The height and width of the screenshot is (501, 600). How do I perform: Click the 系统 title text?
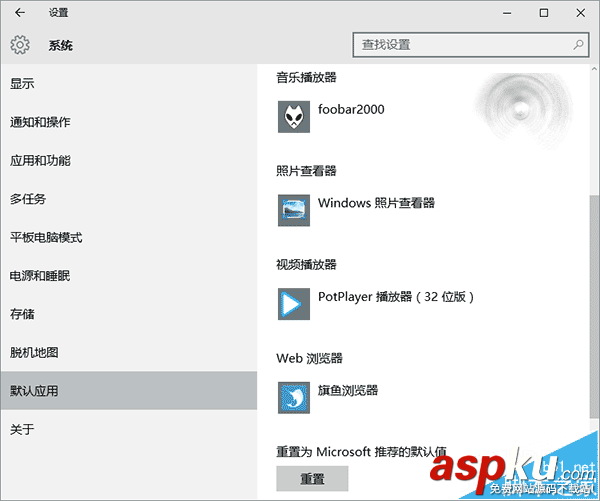pyautogui.click(x=60, y=46)
